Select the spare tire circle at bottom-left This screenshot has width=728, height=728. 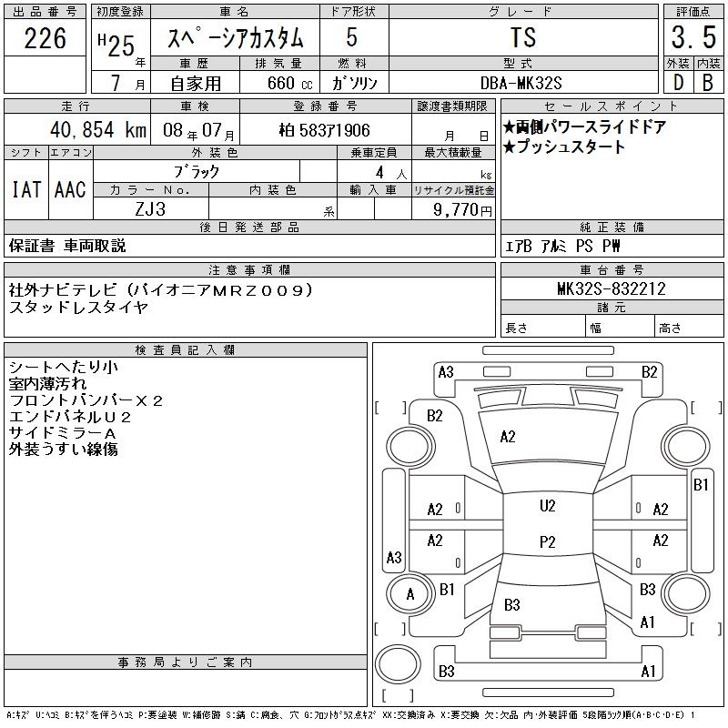[x=398, y=663]
